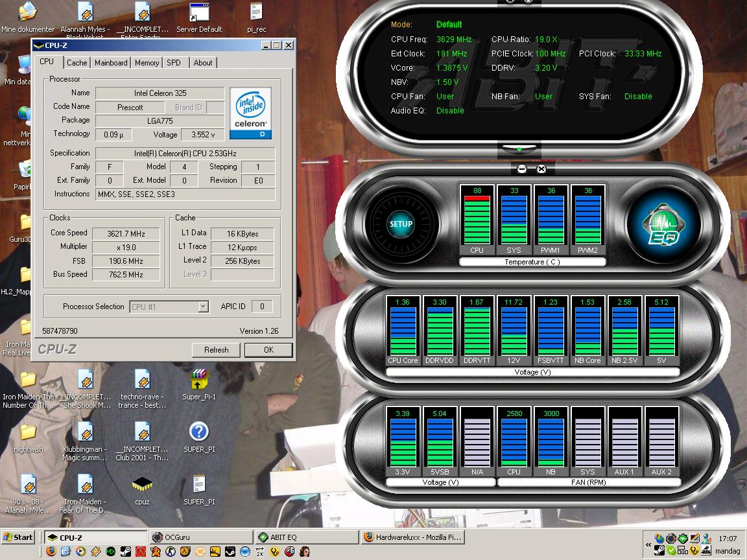Launch the green MX icon in quick launch
The image size is (747, 560).
click(x=110, y=552)
